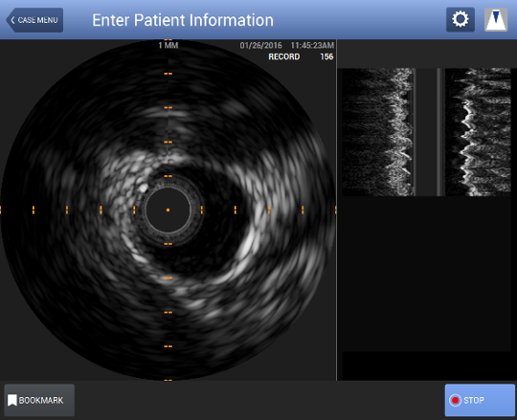Click the 01/26/2016 date stamp
517x420 pixels.
click(260, 45)
